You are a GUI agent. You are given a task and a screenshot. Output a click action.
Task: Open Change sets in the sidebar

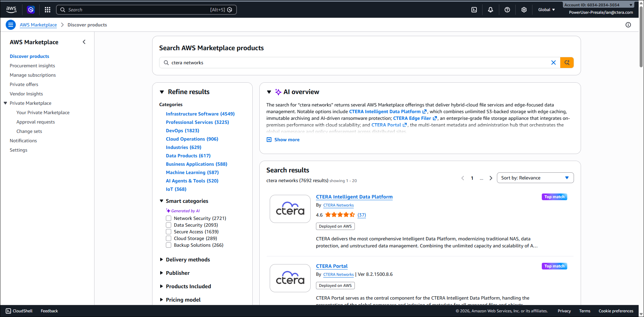(29, 131)
